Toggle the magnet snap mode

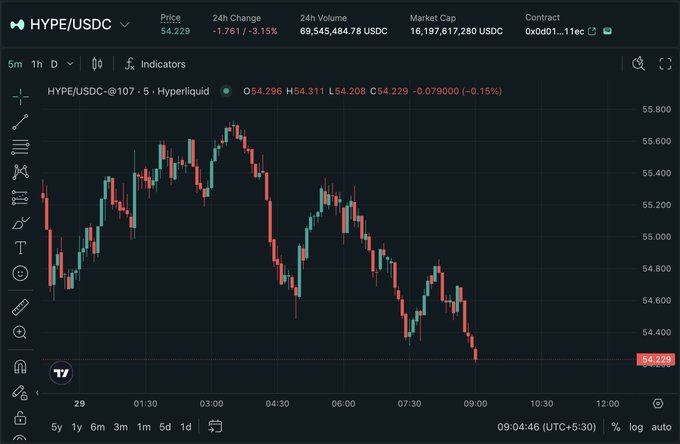click(20, 367)
